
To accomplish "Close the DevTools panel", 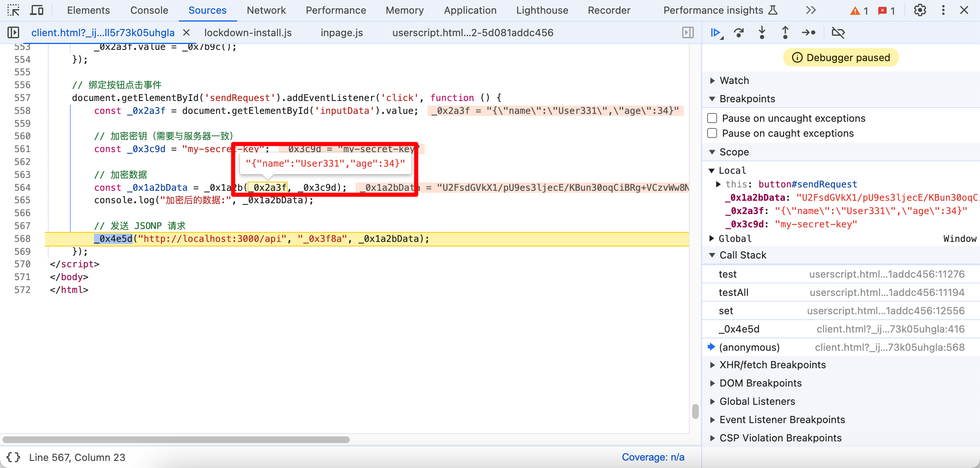I will coord(964,10).
